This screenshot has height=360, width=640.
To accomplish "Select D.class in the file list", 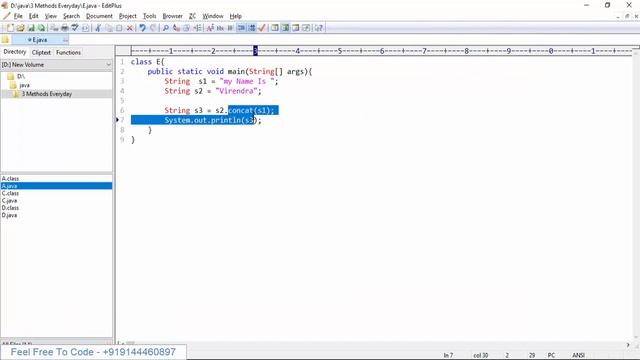I will tap(10, 208).
